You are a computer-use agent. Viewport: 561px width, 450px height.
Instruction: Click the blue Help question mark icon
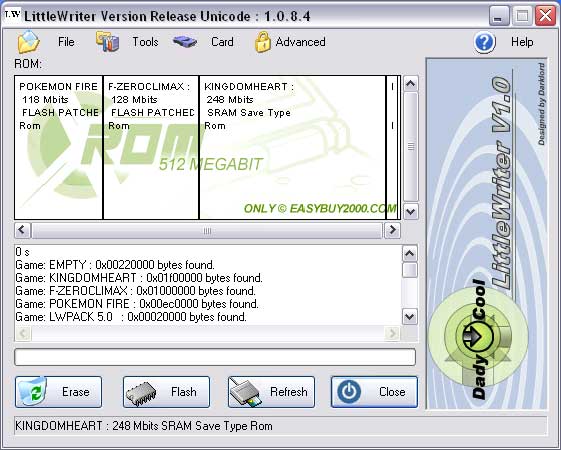(484, 42)
